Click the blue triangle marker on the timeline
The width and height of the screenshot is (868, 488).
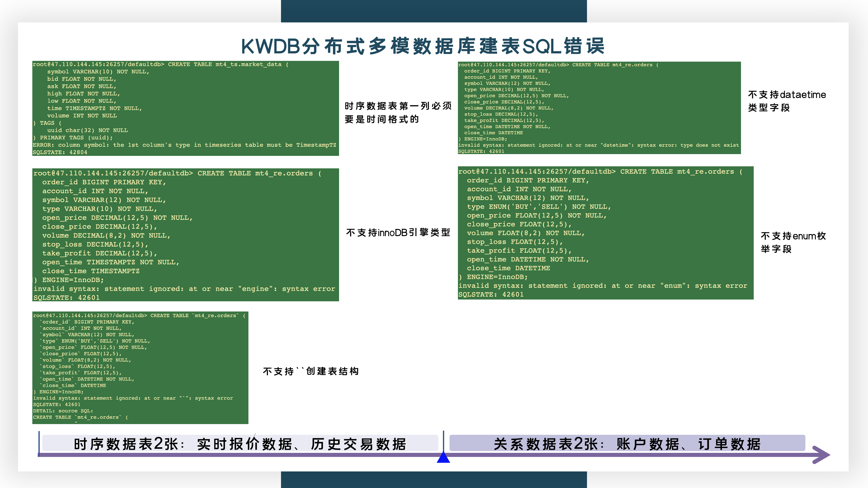pos(443,457)
